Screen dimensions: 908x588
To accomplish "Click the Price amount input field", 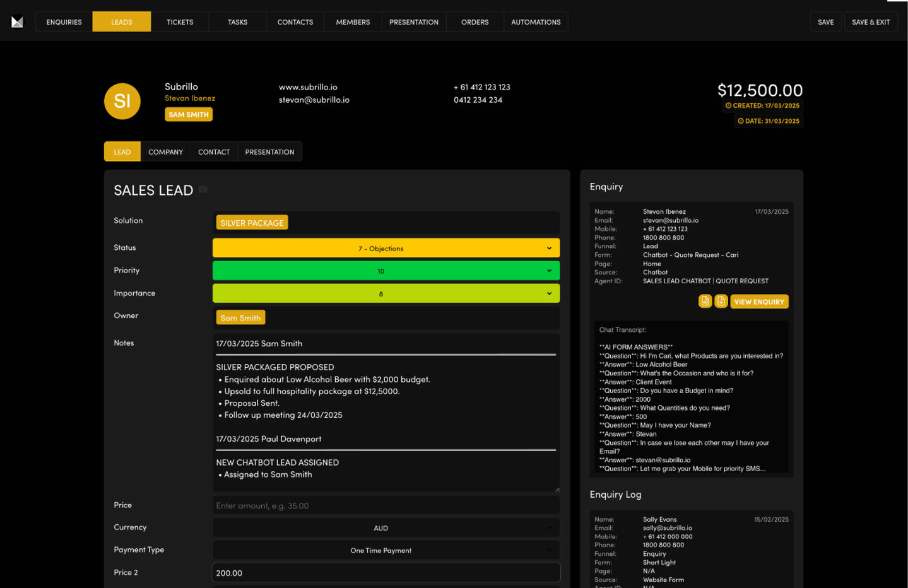I will tap(386, 506).
